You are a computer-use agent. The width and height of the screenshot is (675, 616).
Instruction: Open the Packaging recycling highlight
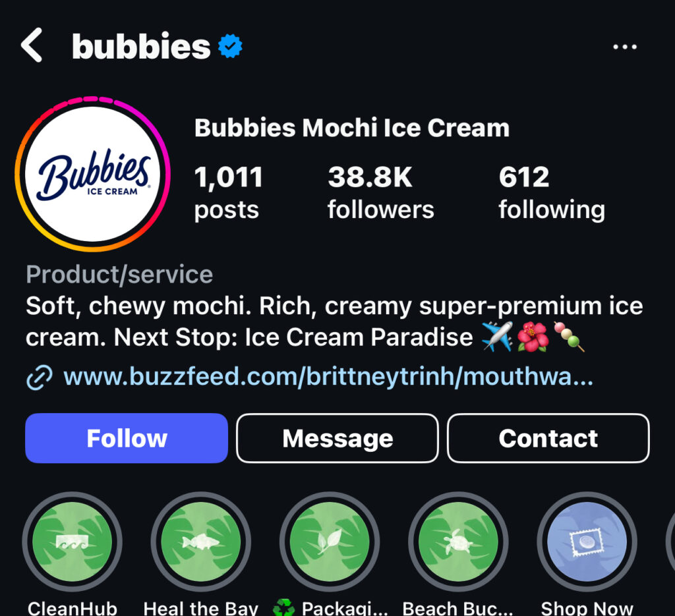click(330, 542)
